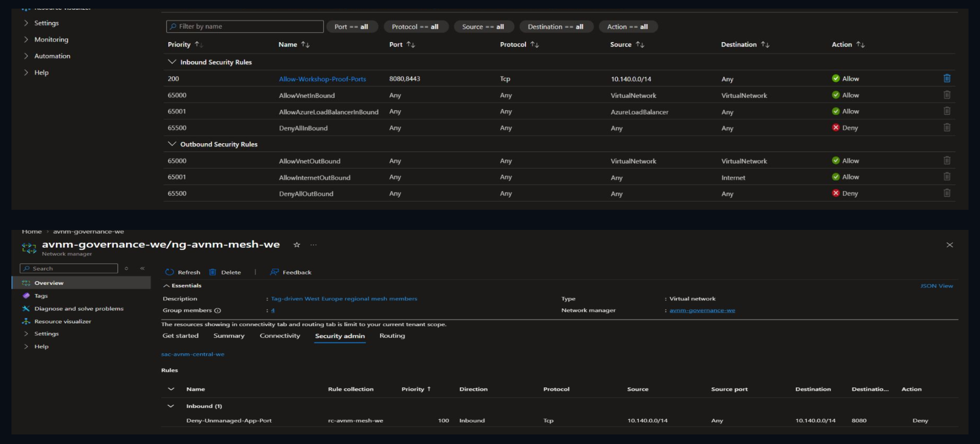This screenshot has height=444, width=980.
Task: Open Feedback from the toolbar
Action: pyautogui.click(x=290, y=272)
